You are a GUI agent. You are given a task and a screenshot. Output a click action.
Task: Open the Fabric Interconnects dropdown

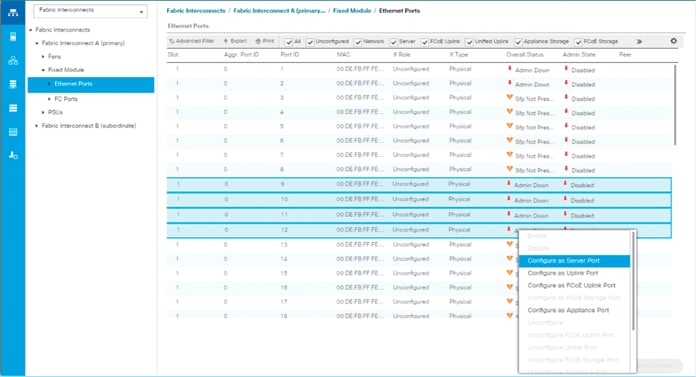91,11
